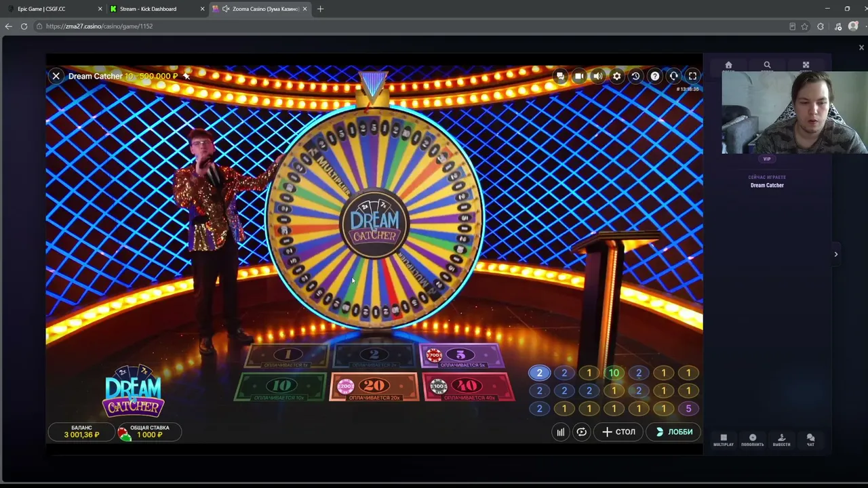Click the ОБЩАЯ СТАВКА 1 000 ₽ total bet
The image size is (868, 488).
pyautogui.click(x=149, y=432)
